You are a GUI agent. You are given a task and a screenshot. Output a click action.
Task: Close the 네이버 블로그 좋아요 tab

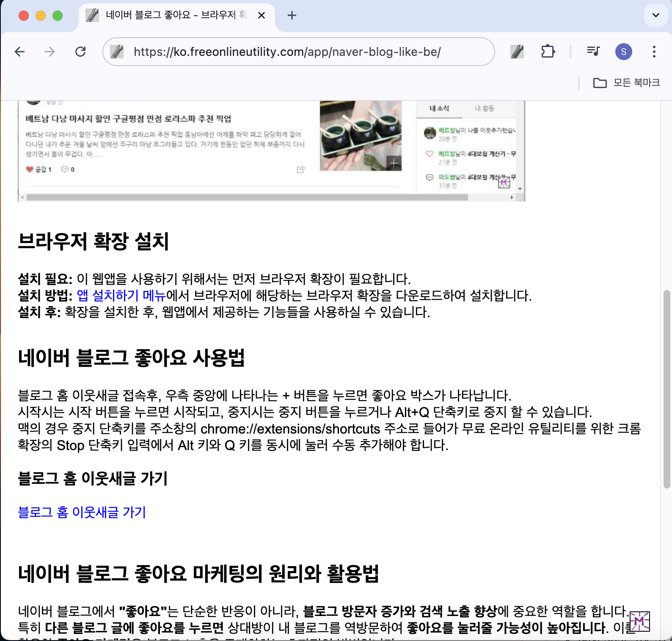(x=262, y=16)
